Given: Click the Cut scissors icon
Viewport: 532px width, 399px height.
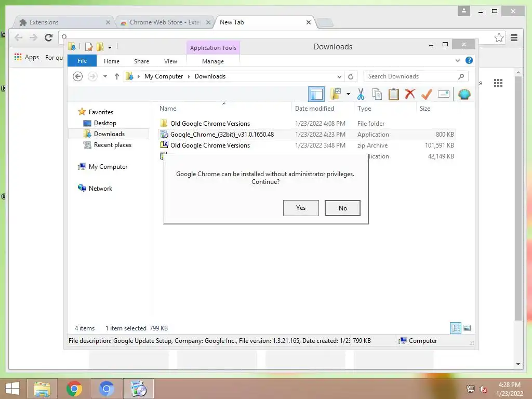Looking at the screenshot, I should coord(361,94).
